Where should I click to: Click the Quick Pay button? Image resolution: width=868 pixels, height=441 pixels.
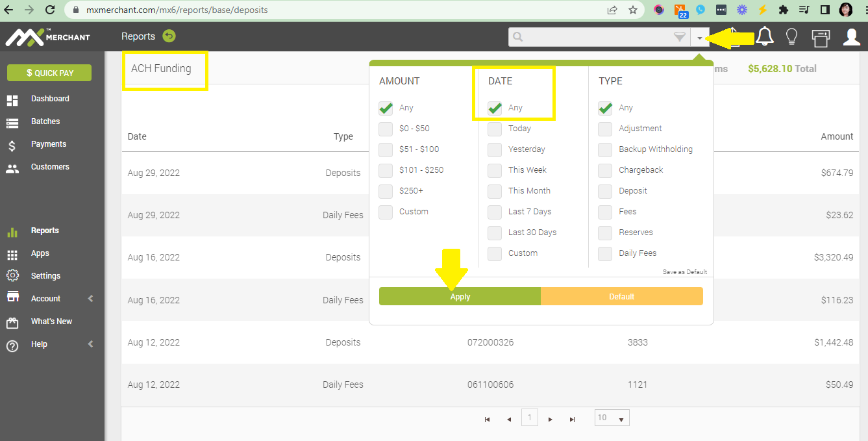pyautogui.click(x=49, y=73)
